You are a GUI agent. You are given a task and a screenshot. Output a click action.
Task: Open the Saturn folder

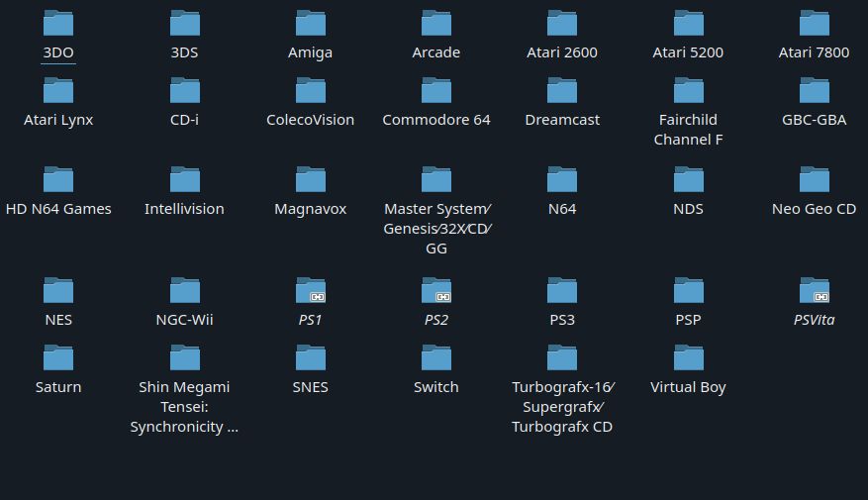coord(58,358)
